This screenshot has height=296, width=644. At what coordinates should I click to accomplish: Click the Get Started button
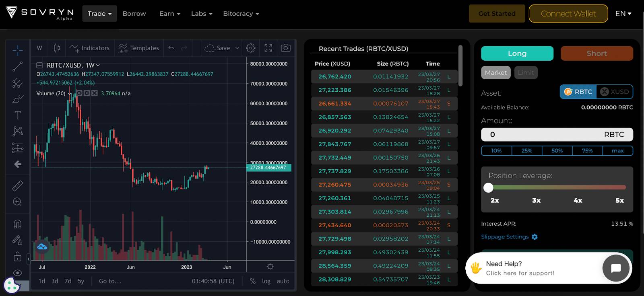click(x=497, y=13)
